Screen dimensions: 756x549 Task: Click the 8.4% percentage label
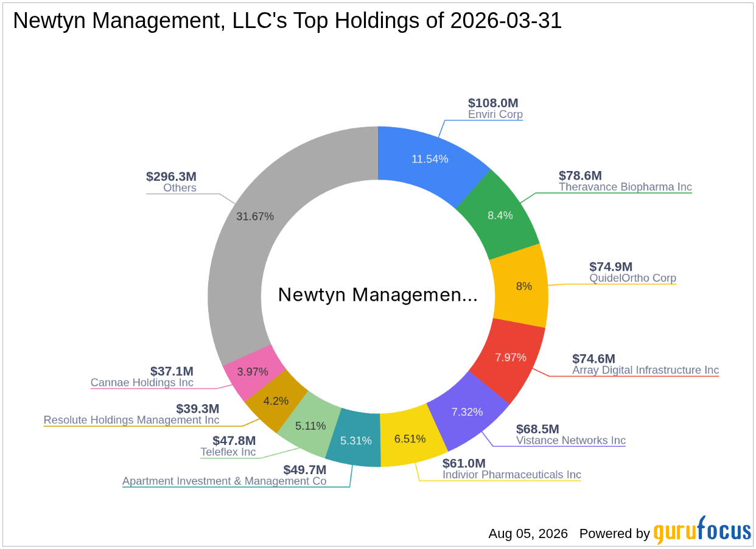click(500, 215)
